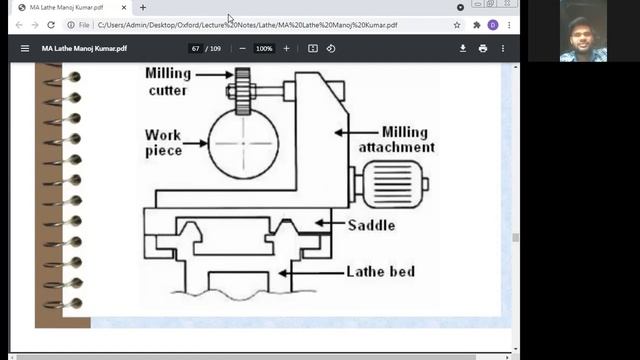
Task: Click the address bar file path
Action: click(247, 25)
